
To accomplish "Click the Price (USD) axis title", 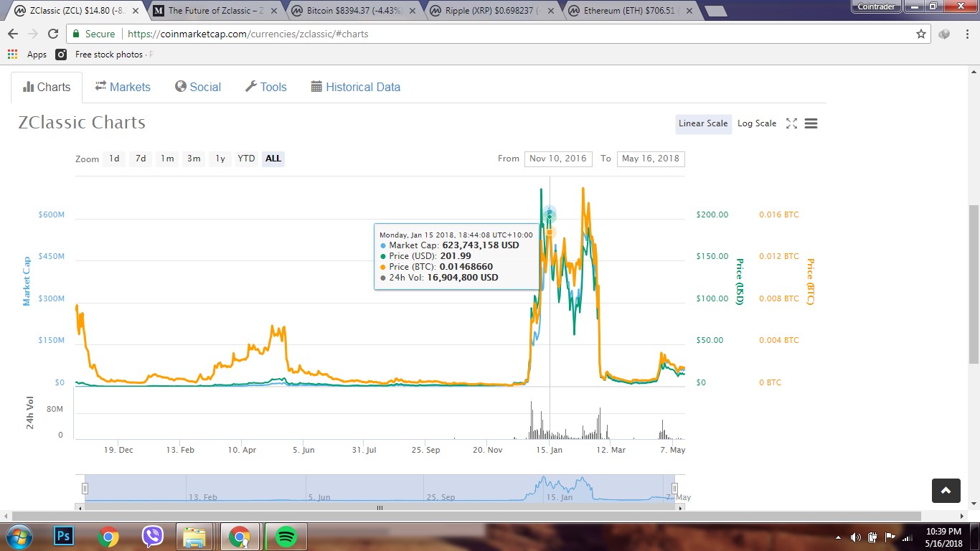I will [740, 281].
